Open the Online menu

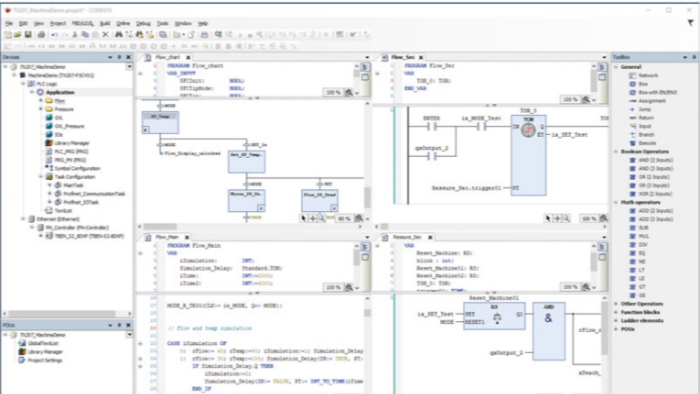tap(123, 23)
